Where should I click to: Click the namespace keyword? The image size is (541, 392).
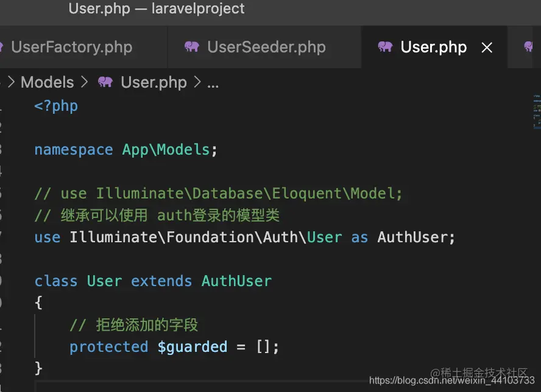74,150
